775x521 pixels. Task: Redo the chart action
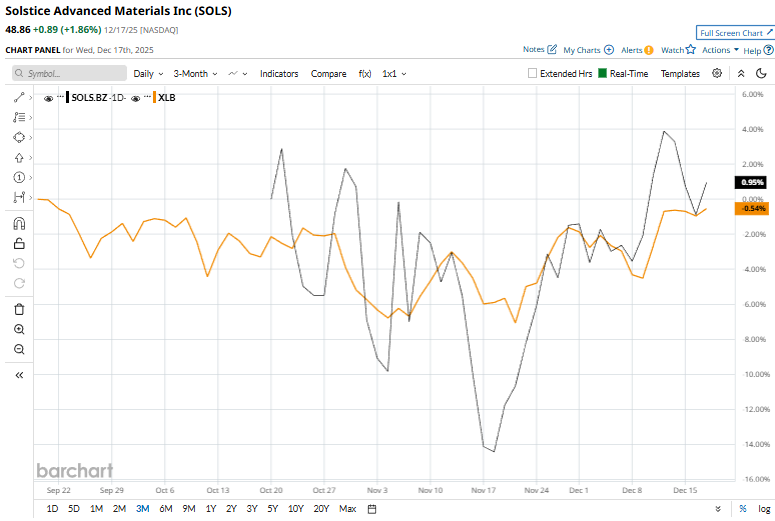(19, 283)
